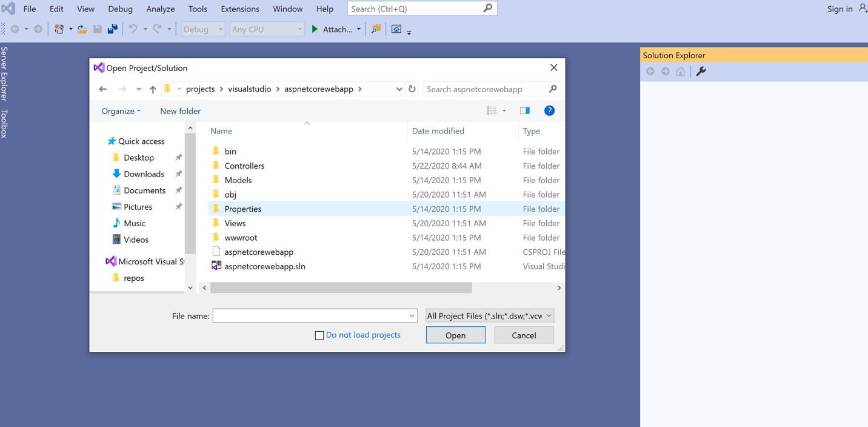Click the New folder button
Viewport: 868px width, 427px height.
(x=180, y=111)
